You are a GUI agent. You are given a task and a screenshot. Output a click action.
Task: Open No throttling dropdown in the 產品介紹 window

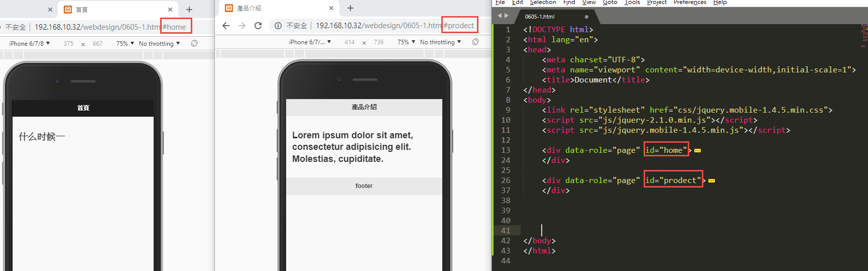(440, 42)
